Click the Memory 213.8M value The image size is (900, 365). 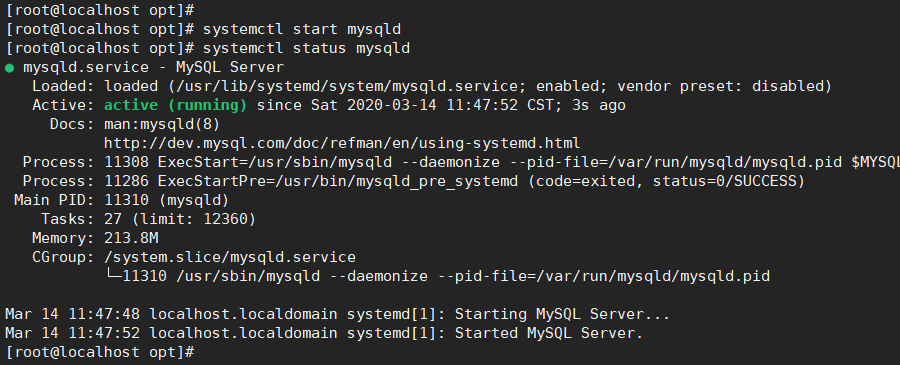tap(131, 238)
